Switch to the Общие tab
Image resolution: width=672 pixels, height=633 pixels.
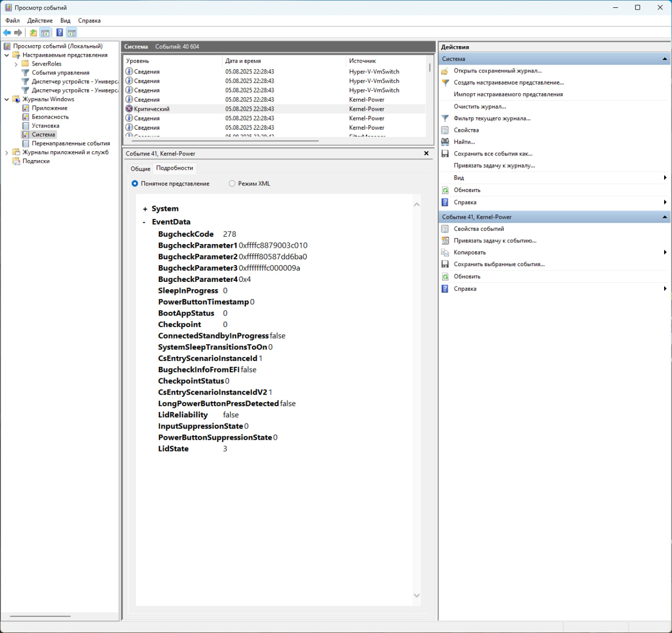point(140,169)
